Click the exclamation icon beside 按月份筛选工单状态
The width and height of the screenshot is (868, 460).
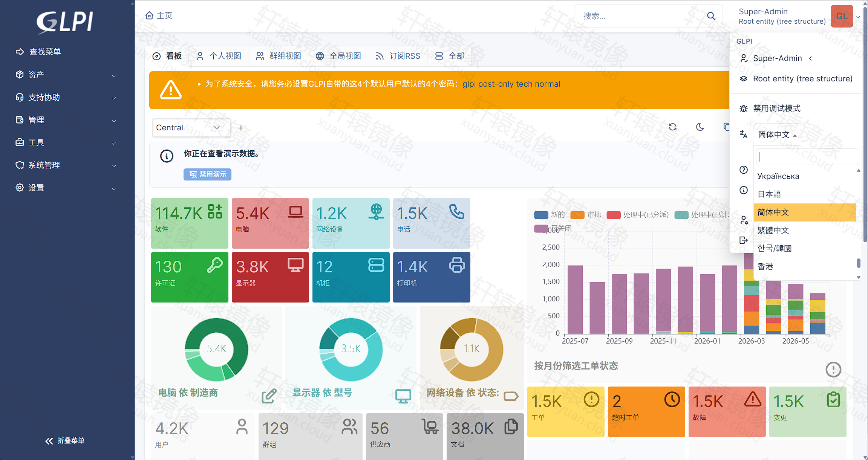tap(833, 369)
